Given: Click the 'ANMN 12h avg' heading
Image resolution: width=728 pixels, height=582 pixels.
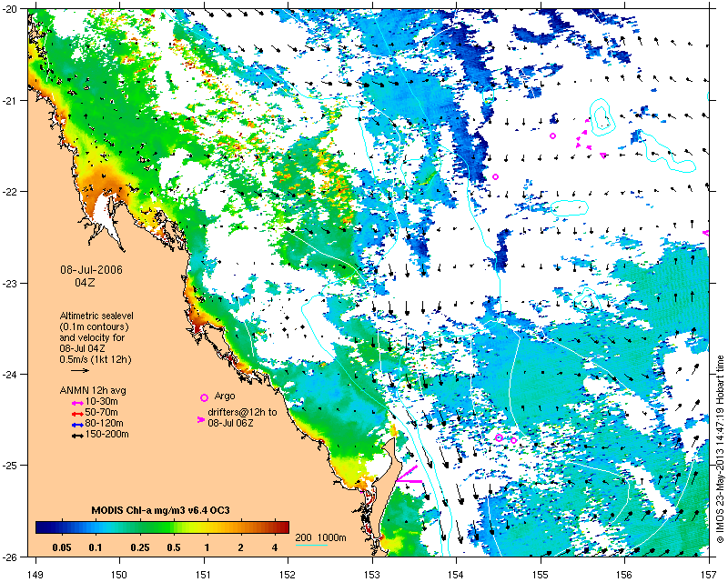Looking at the screenshot, I should [x=93, y=390].
